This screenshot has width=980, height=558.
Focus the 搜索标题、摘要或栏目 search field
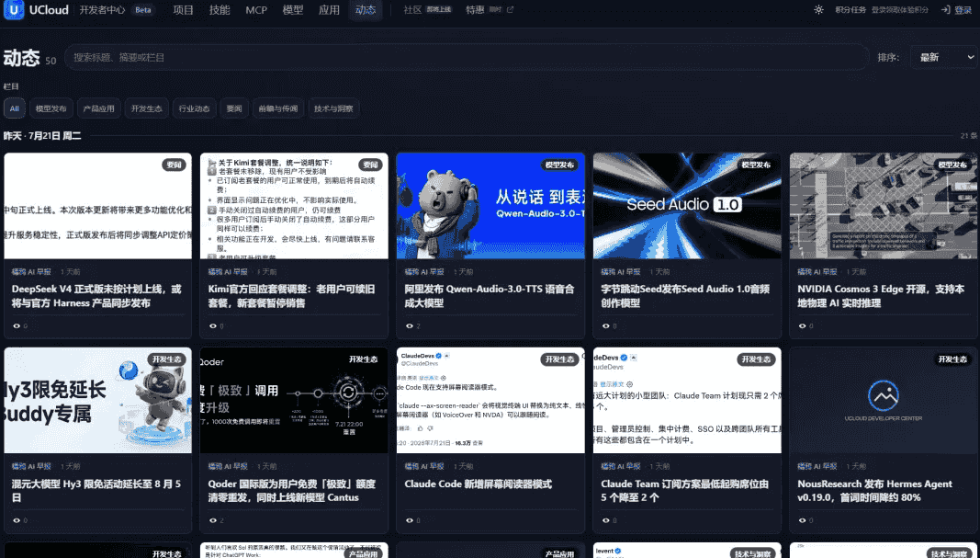[467, 58]
